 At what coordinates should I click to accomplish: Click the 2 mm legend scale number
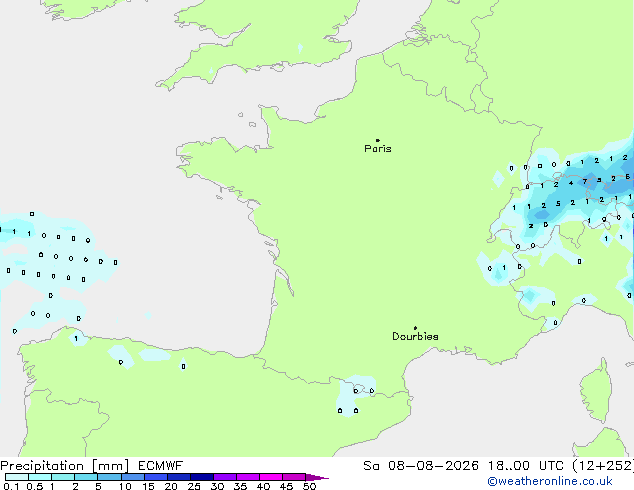tap(75, 486)
